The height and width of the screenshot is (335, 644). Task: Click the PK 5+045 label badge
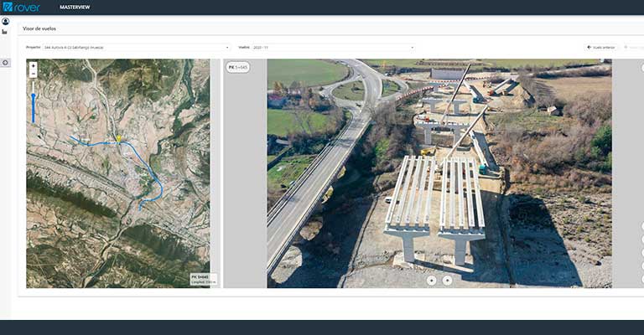click(238, 67)
